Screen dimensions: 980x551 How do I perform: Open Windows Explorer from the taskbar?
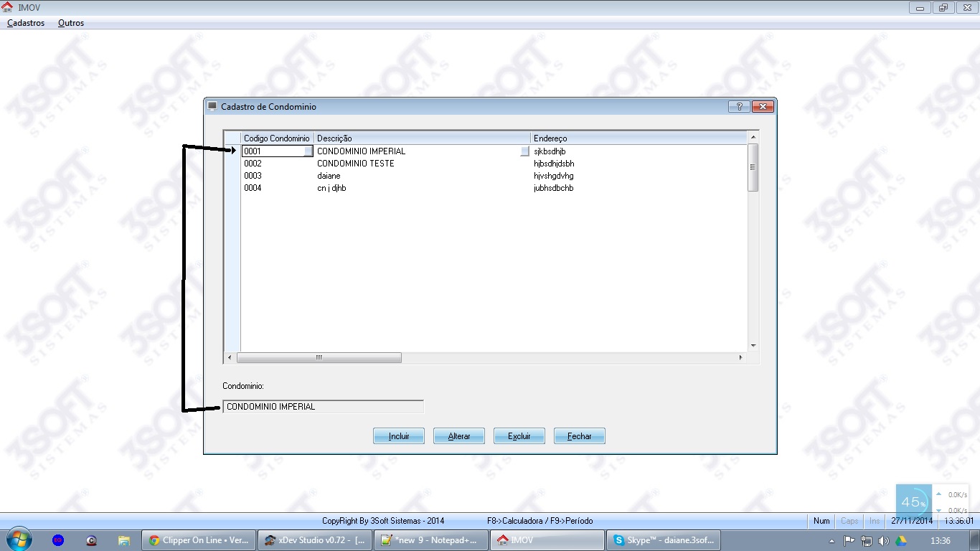pyautogui.click(x=124, y=540)
